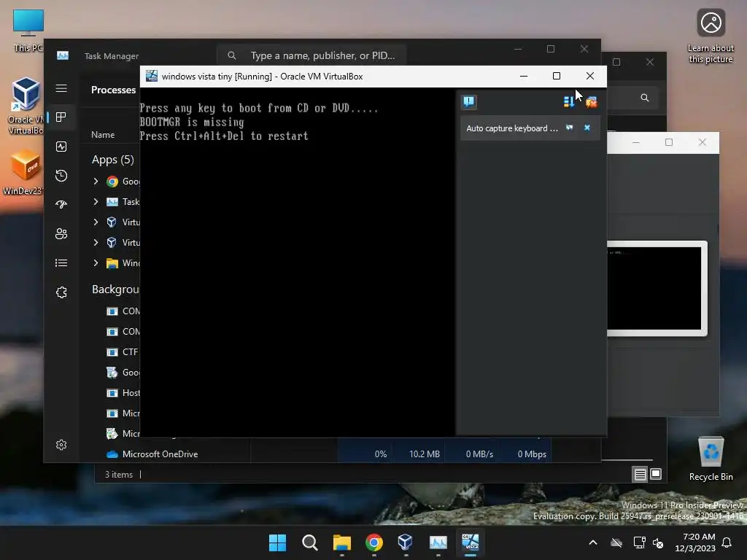Open Task Manager hamburger navigation menu
This screenshot has width=747, height=560.
61,88
